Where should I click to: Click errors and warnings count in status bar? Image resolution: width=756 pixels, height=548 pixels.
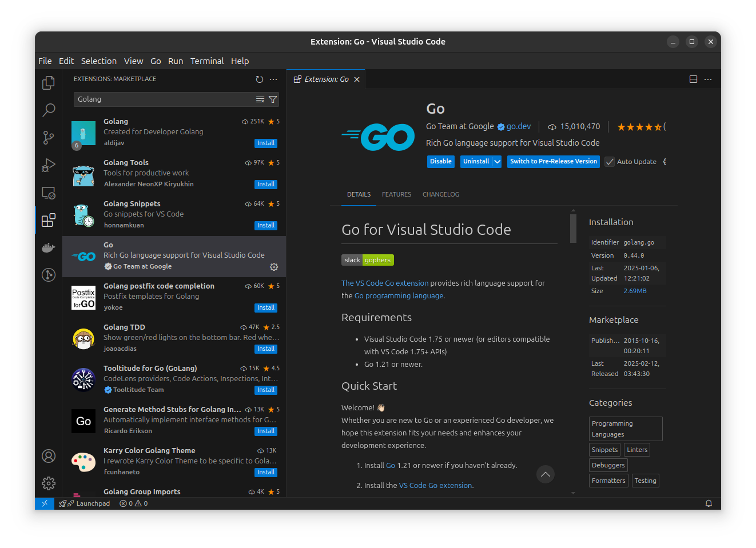(134, 503)
